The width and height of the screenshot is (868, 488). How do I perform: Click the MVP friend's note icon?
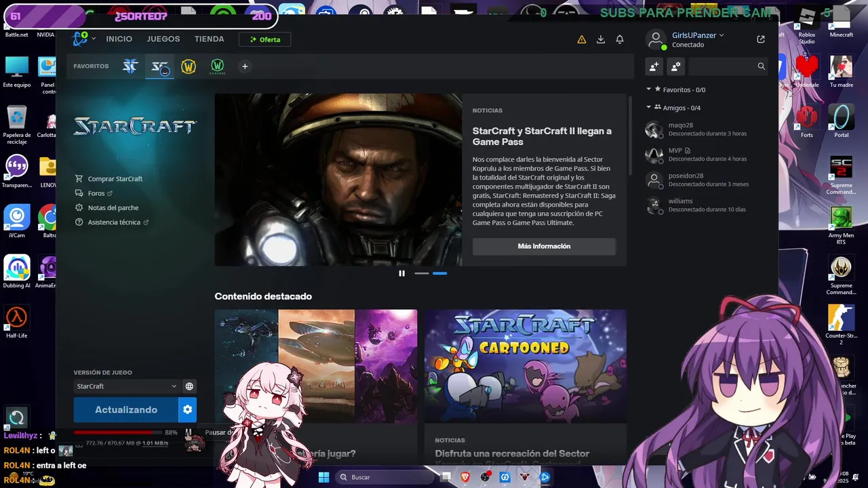pyautogui.click(x=688, y=150)
